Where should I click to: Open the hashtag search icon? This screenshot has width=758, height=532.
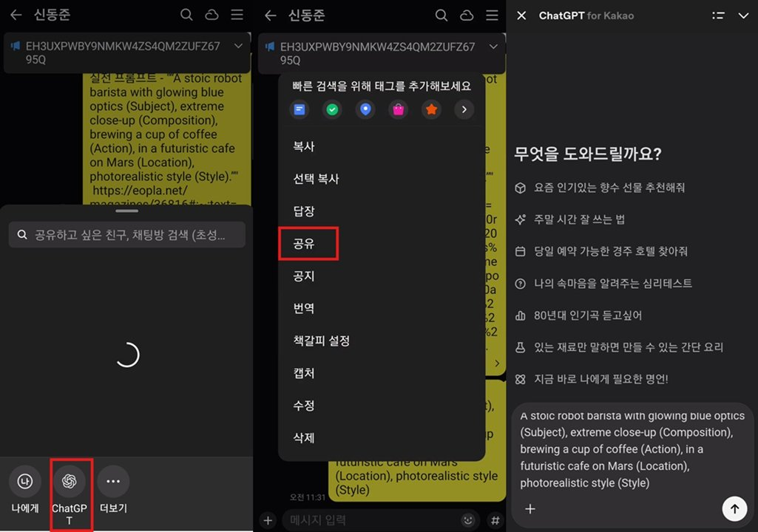point(495,519)
